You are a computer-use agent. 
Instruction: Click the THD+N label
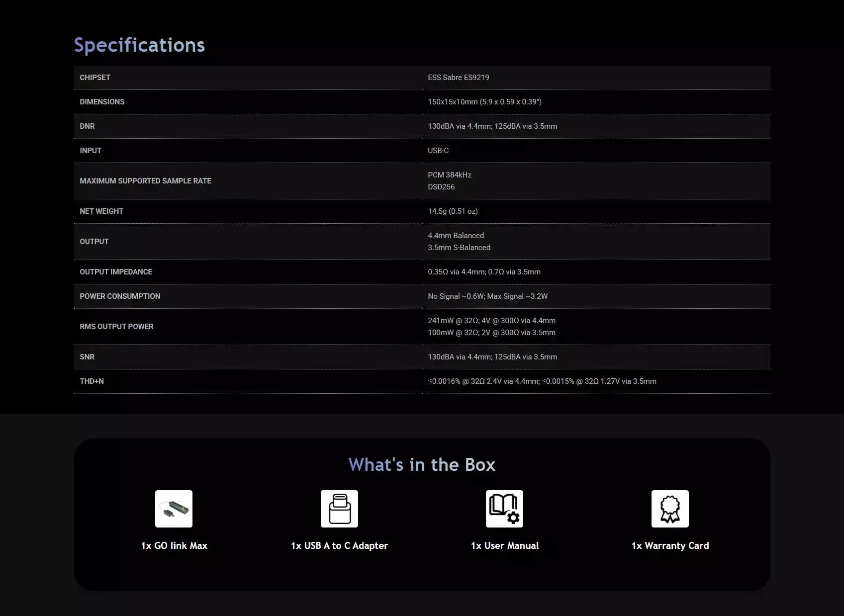[92, 381]
